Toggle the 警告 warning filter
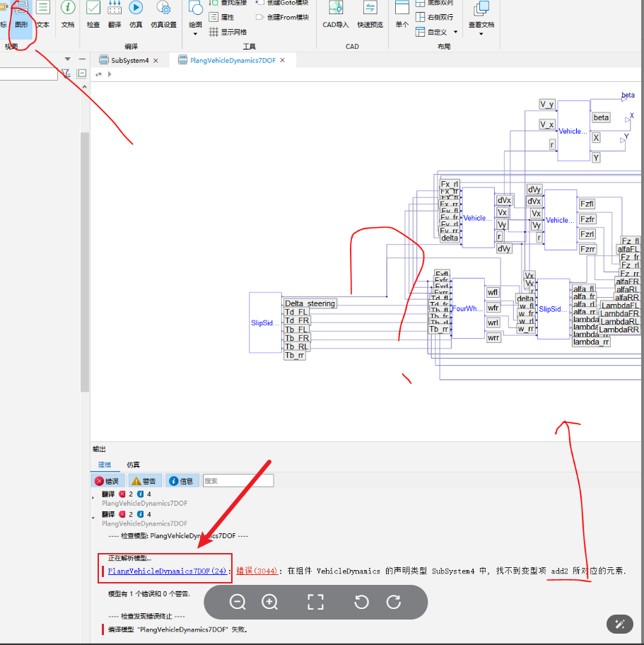The image size is (644, 645). [144, 481]
